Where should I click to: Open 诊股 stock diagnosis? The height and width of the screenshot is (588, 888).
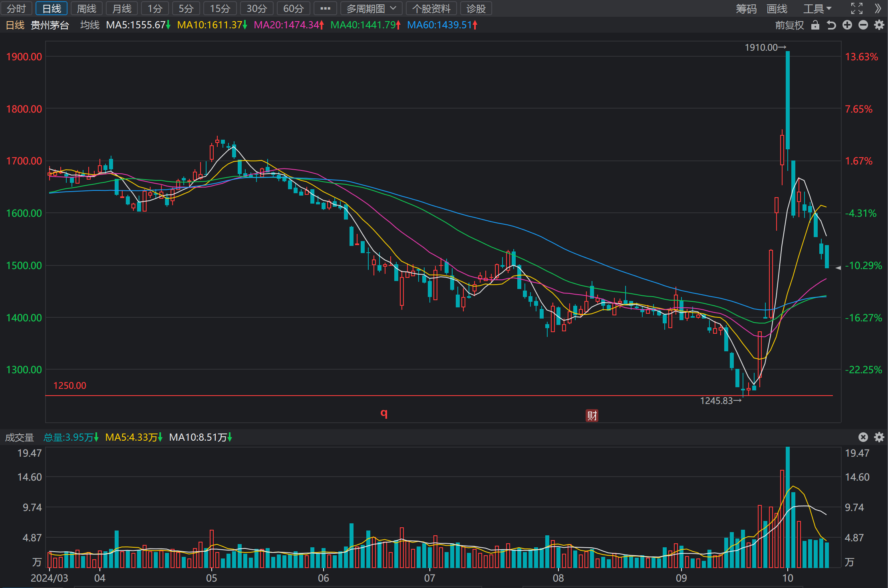(476, 8)
